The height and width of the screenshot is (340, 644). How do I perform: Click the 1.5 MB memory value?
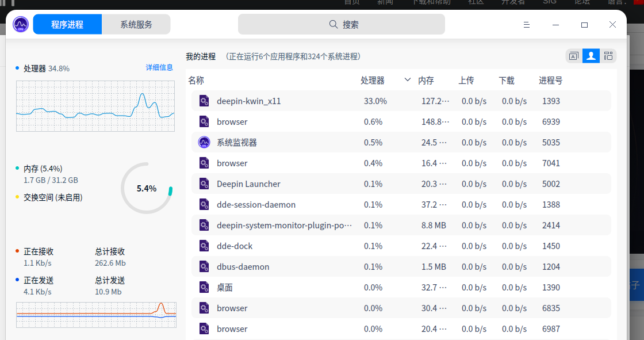[x=434, y=266]
